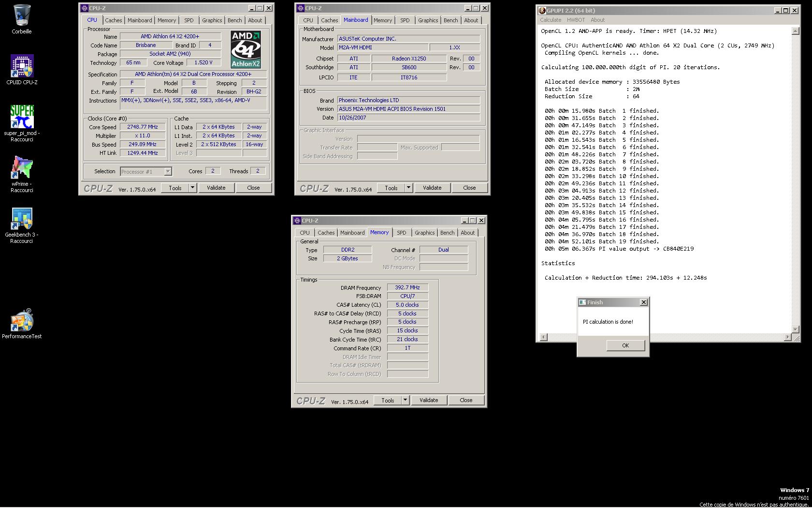Click the Batch 10 finished line
The width and height of the screenshot is (812, 508).
point(602,176)
